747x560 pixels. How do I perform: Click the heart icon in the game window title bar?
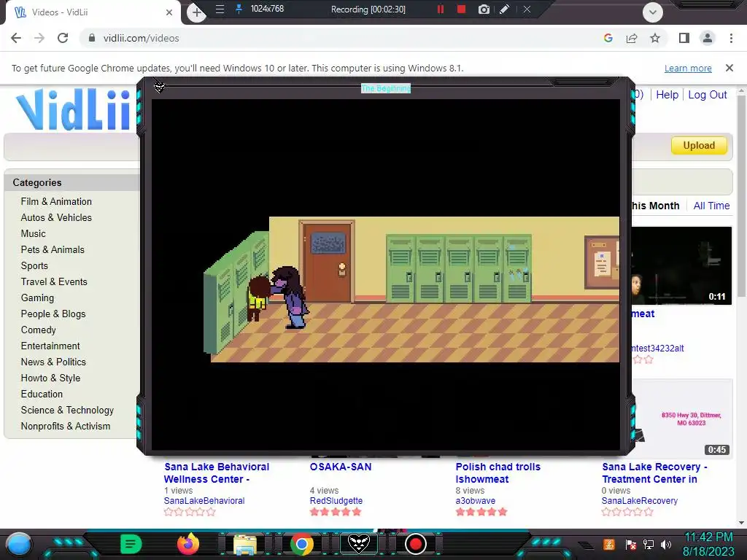point(159,87)
